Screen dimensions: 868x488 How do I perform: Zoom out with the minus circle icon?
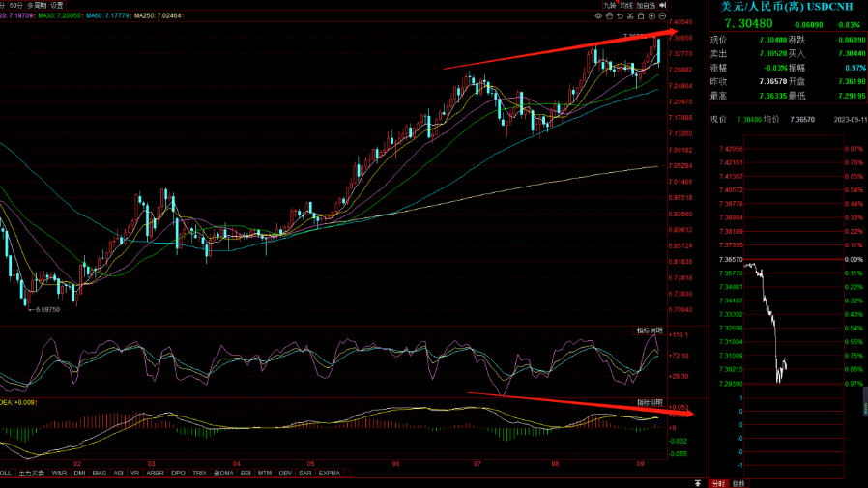(x=662, y=16)
